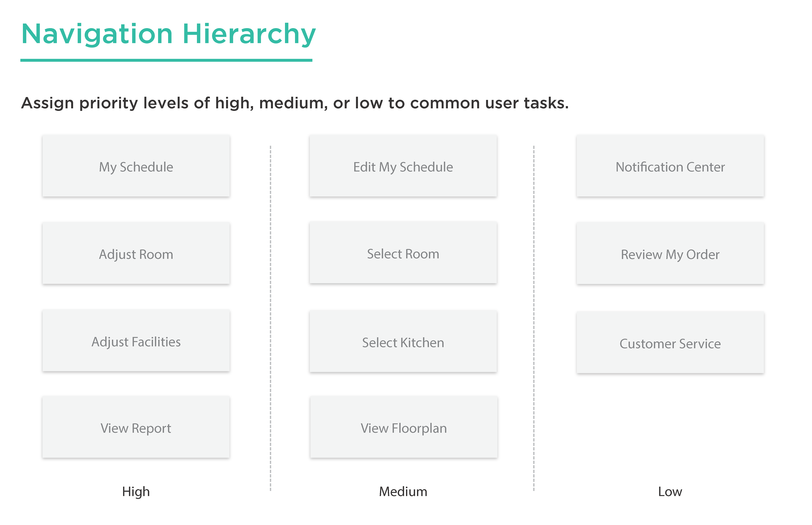
Task: Click the View Report card
Action: tap(136, 427)
